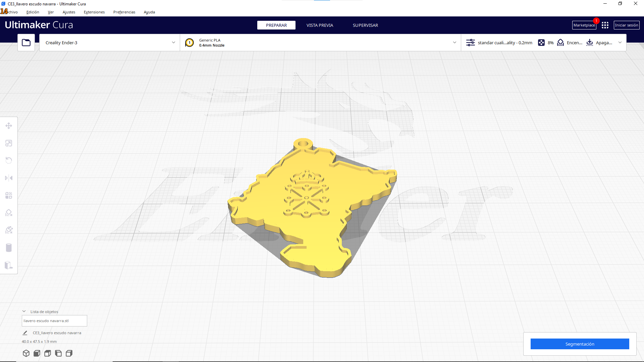
Task: Switch to 3D perspective view cube icon
Action: tap(26, 353)
